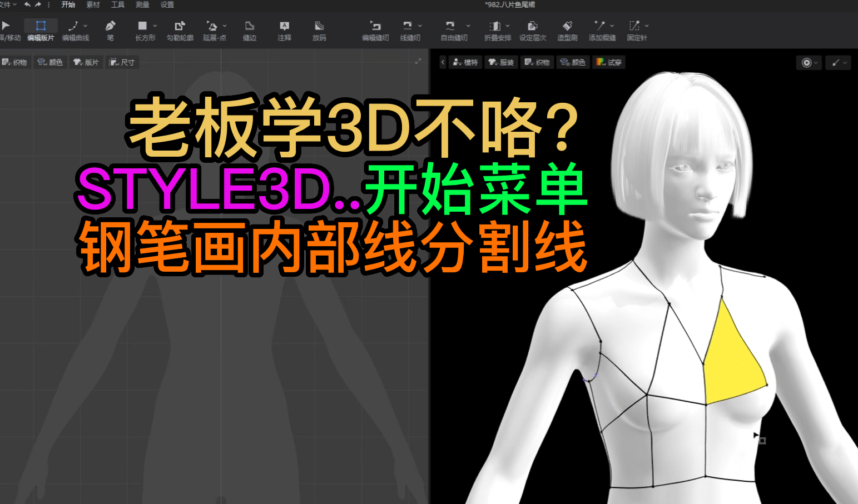Select the 添加假缝 add tack tool

pos(602,31)
